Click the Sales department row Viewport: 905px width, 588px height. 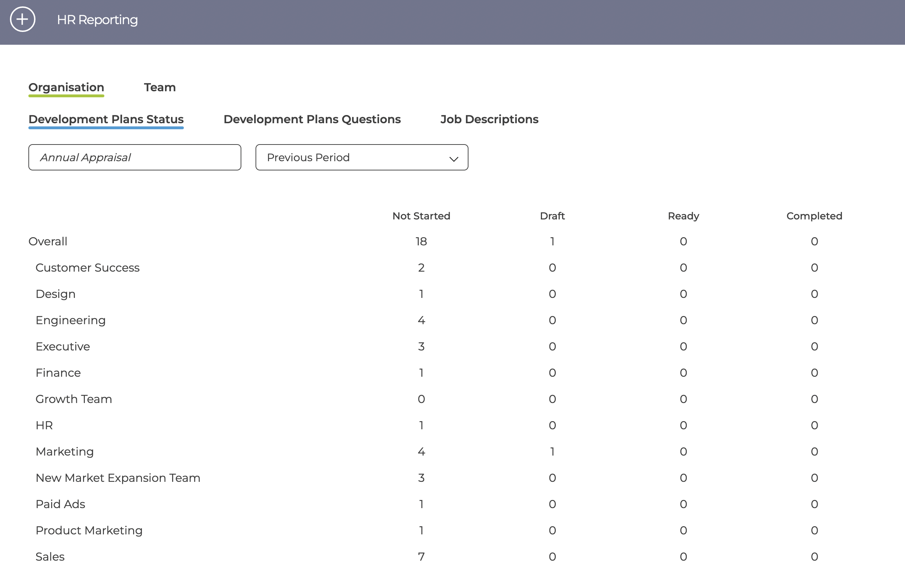coord(452,556)
